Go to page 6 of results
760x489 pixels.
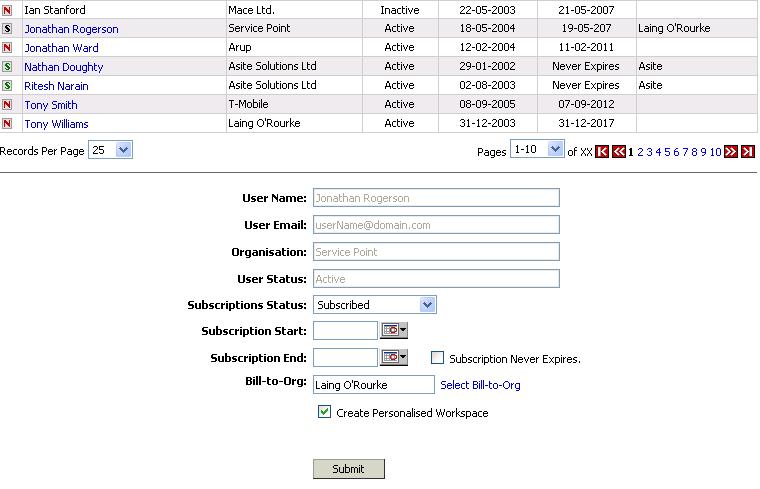click(x=676, y=152)
